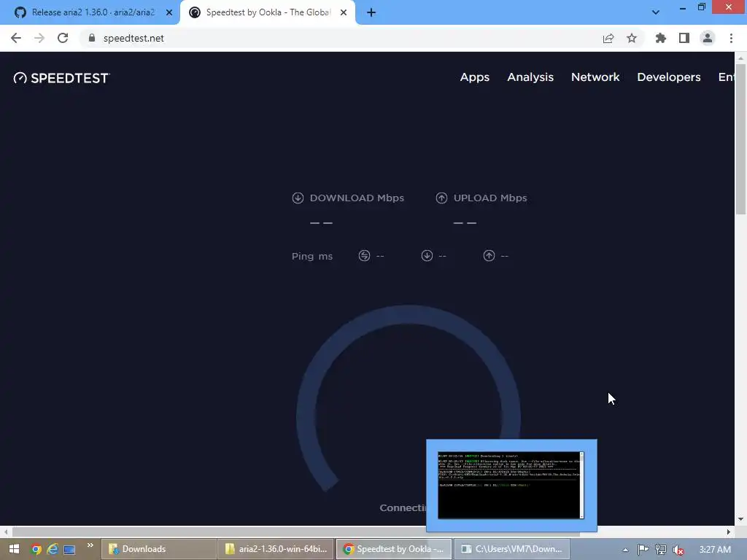
Task: Click the speed gauge arc
Action: coord(408,315)
